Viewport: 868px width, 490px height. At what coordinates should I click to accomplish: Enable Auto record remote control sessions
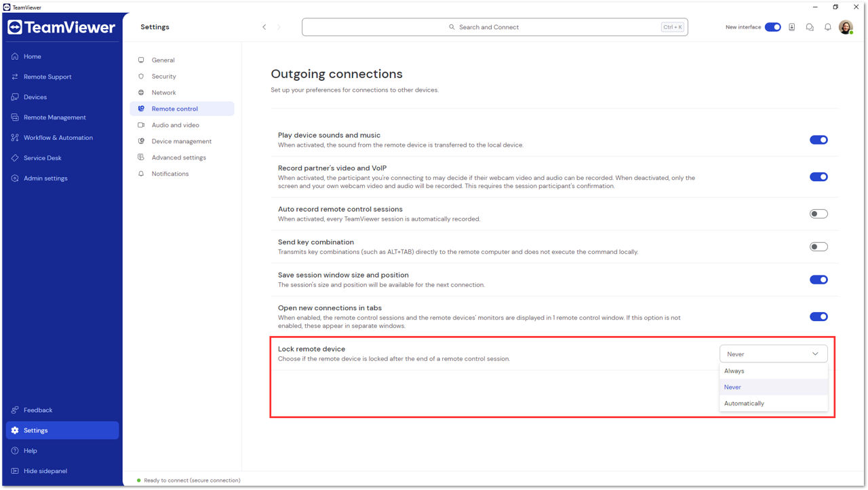818,214
